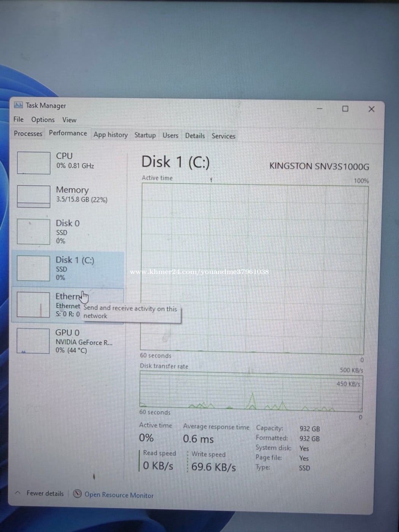Click the Ethernet mini graph thumbnail
Viewport: 399px width, 532px height.
point(33,304)
